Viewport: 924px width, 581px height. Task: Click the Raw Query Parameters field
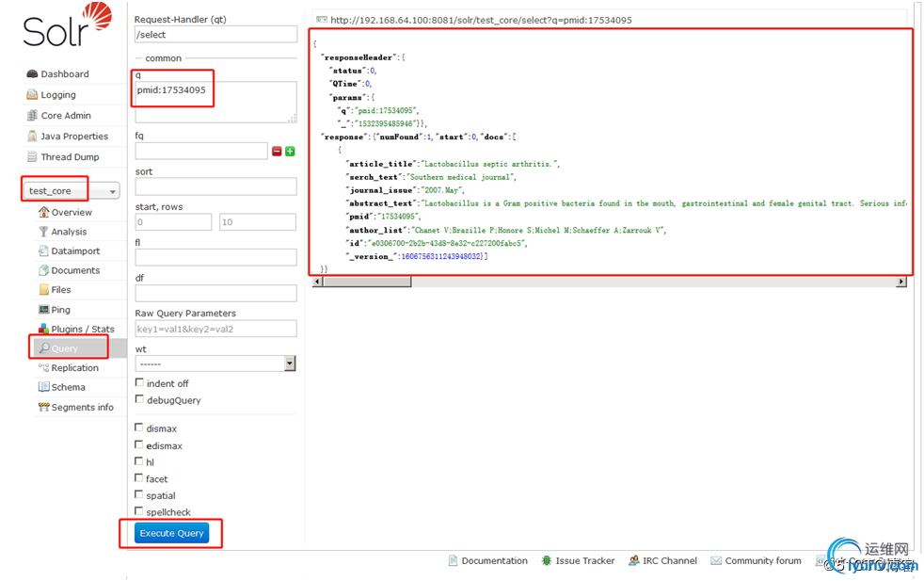[x=215, y=329]
